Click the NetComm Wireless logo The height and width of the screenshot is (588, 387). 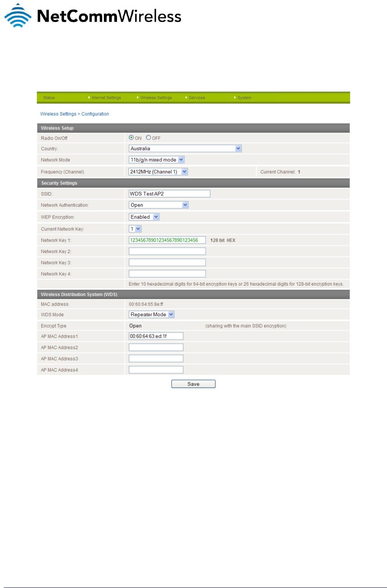pyautogui.click(x=93, y=16)
